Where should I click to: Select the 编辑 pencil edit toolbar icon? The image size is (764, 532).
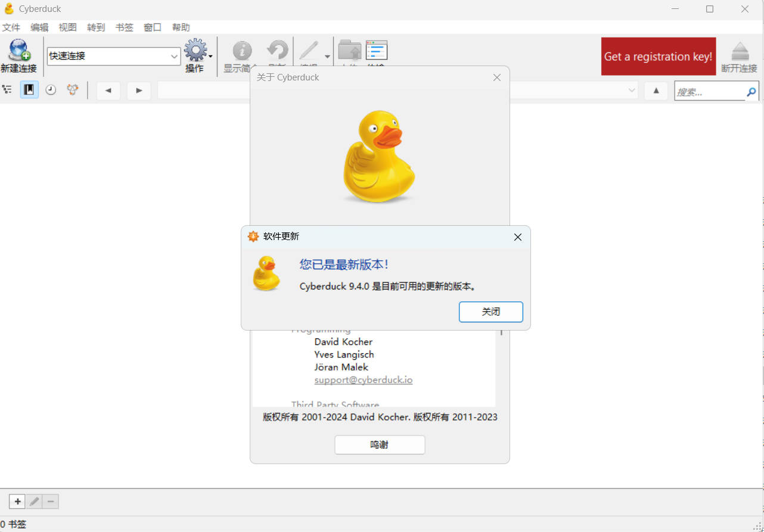309,51
